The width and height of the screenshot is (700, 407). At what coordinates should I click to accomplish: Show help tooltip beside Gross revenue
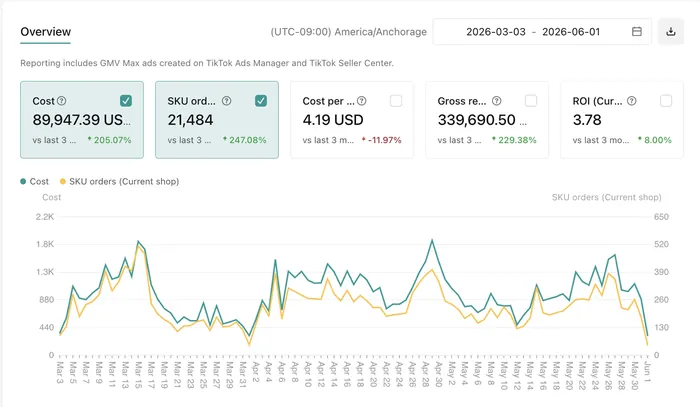(x=496, y=101)
